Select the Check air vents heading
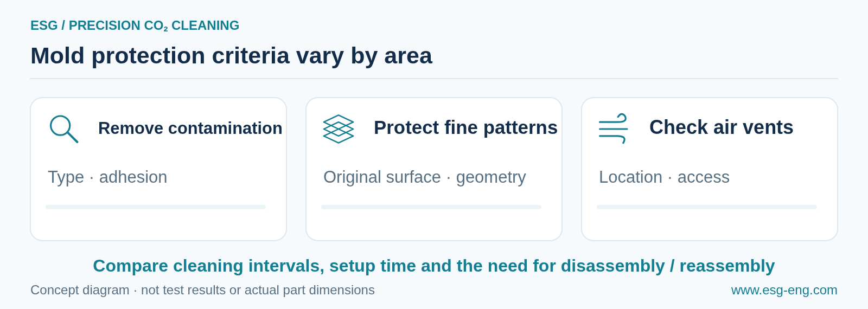Viewport: 868px width, 309px height. [x=721, y=127]
